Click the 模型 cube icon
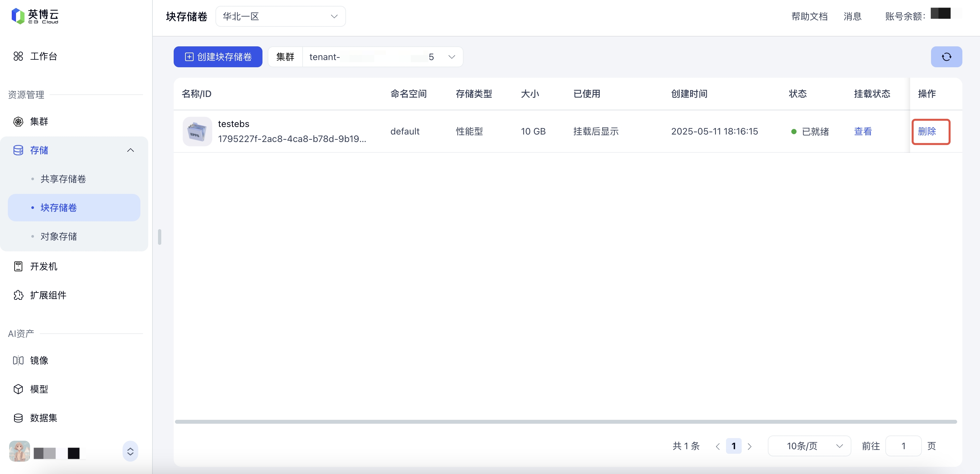980x474 pixels. coord(18,389)
